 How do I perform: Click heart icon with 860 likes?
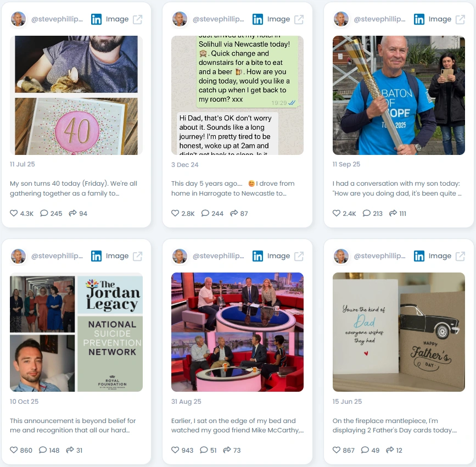click(x=14, y=449)
